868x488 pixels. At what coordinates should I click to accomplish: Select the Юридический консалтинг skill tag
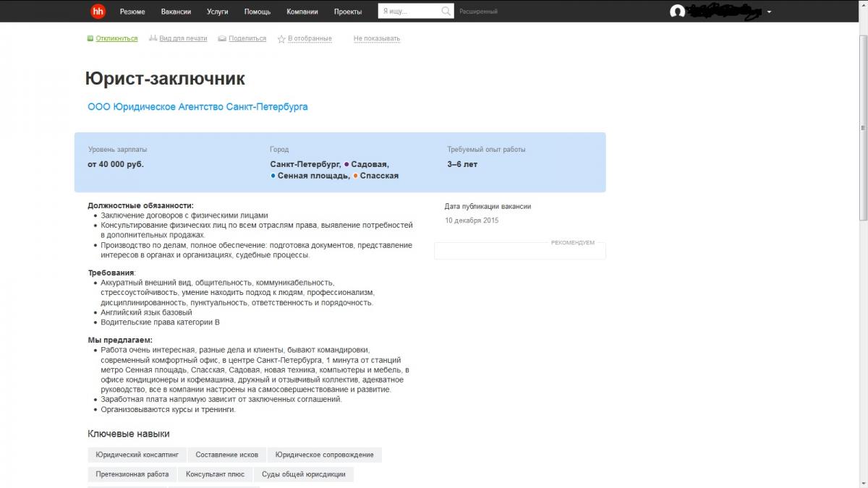click(x=137, y=455)
